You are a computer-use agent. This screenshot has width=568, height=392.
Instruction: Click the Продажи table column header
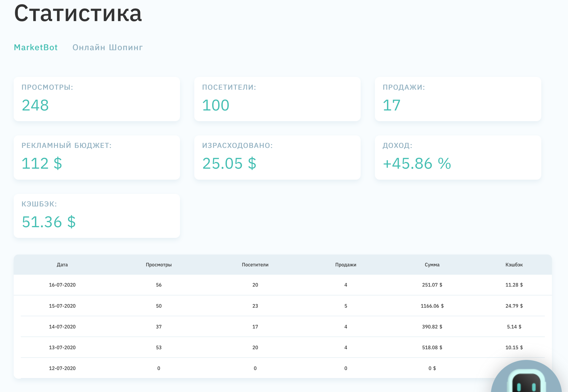pos(345,265)
